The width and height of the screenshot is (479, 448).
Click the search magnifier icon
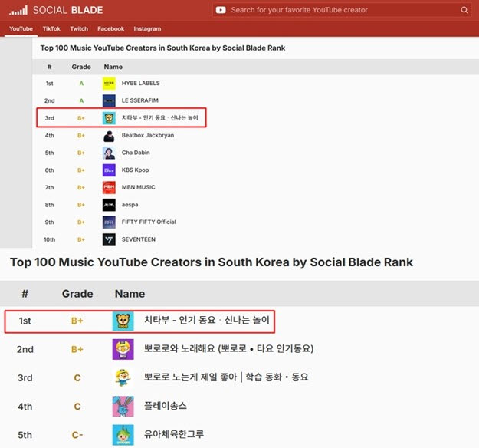click(464, 10)
